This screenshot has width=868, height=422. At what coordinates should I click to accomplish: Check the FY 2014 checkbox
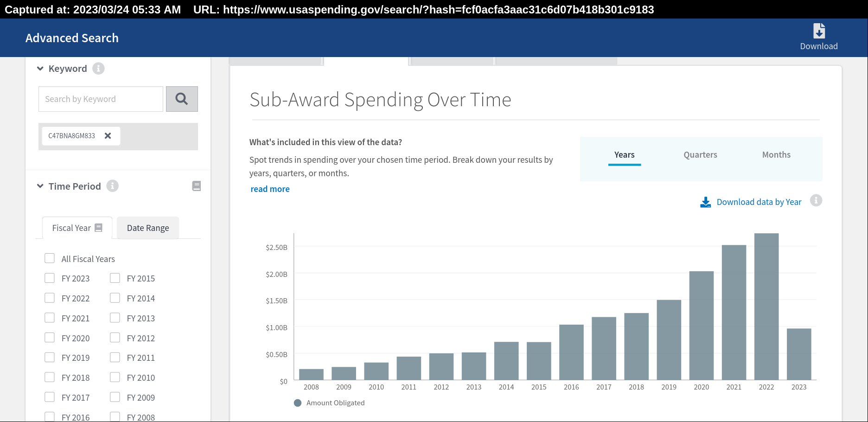tap(115, 298)
